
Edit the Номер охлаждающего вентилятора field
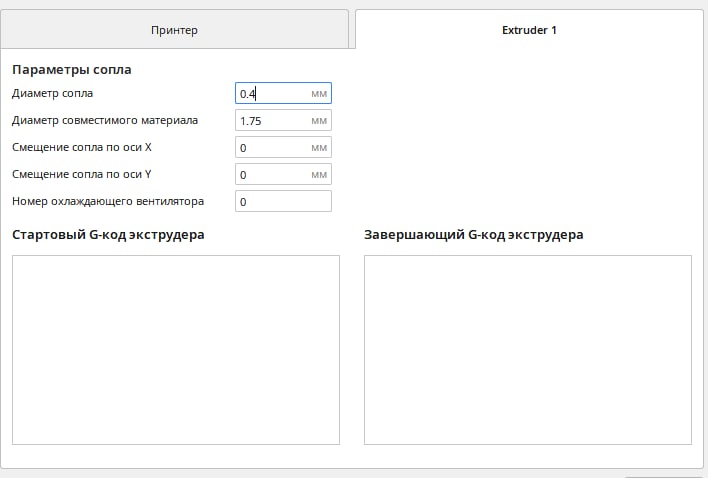point(283,201)
